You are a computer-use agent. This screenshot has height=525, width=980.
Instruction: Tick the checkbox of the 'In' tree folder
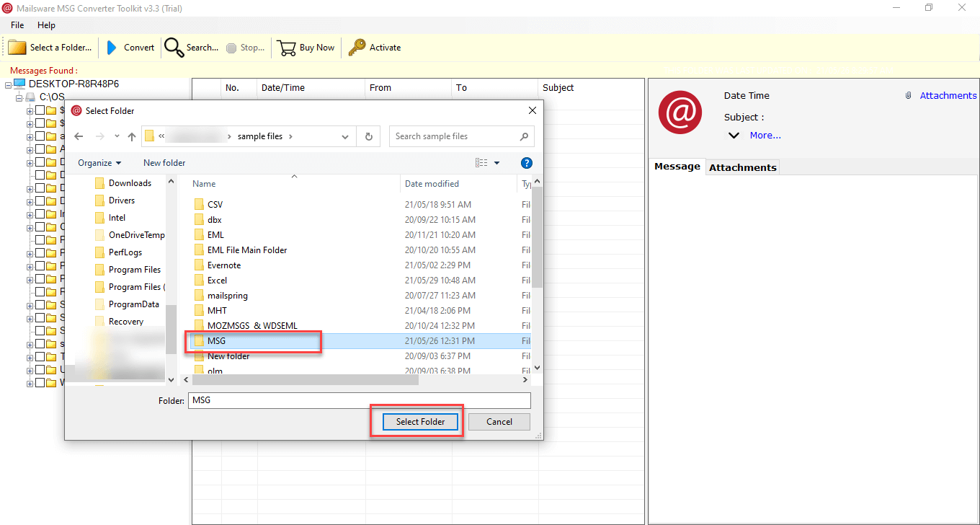click(x=40, y=214)
